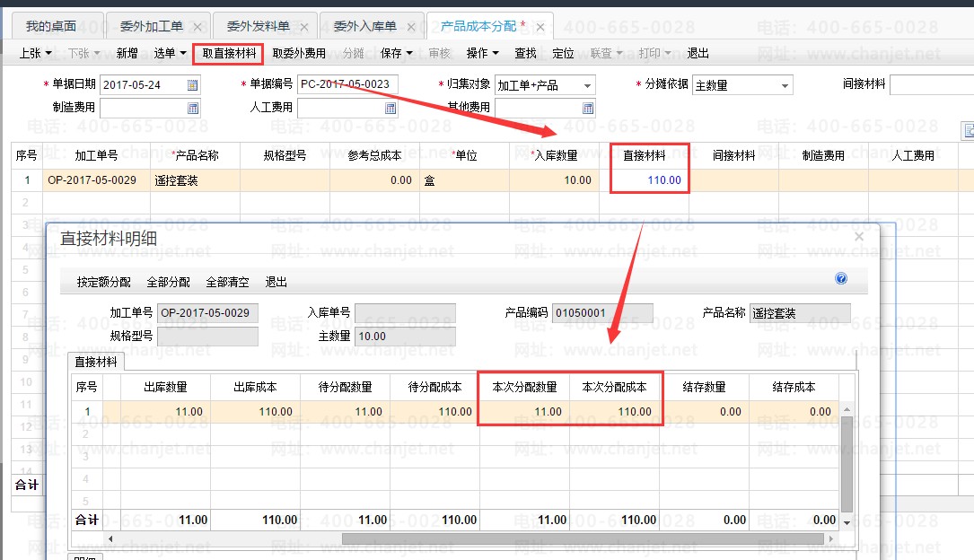
Task: Expand the 分摊依据 dropdown
Action: [x=785, y=86]
